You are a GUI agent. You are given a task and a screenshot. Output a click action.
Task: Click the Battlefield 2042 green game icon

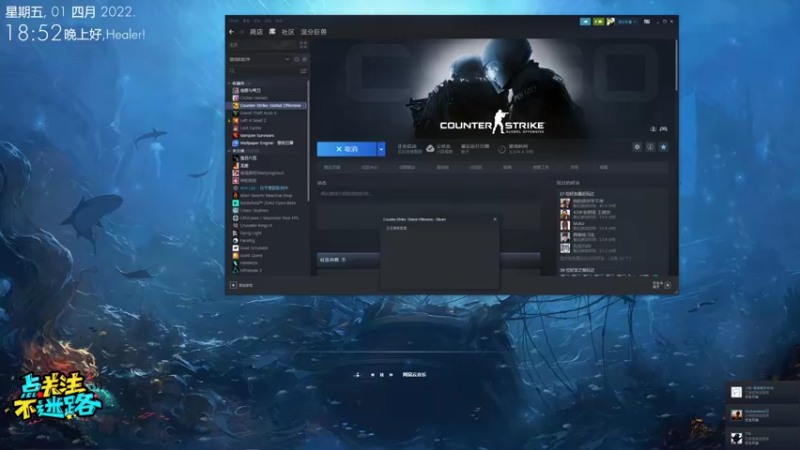click(x=236, y=203)
